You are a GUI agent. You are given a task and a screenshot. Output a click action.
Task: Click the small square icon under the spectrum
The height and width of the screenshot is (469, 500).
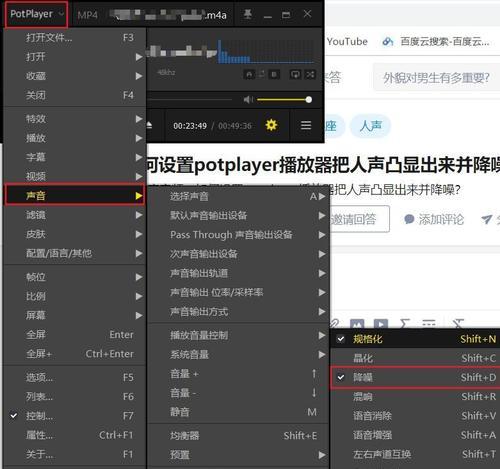pos(274,74)
